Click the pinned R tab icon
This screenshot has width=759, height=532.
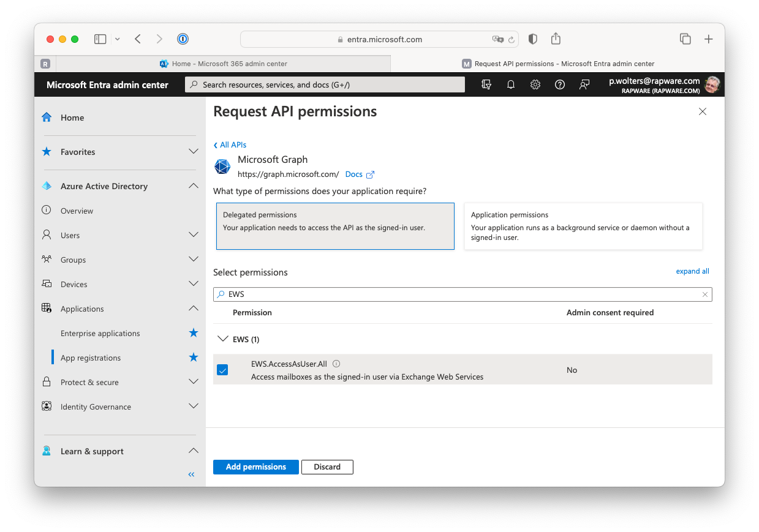click(x=45, y=64)
